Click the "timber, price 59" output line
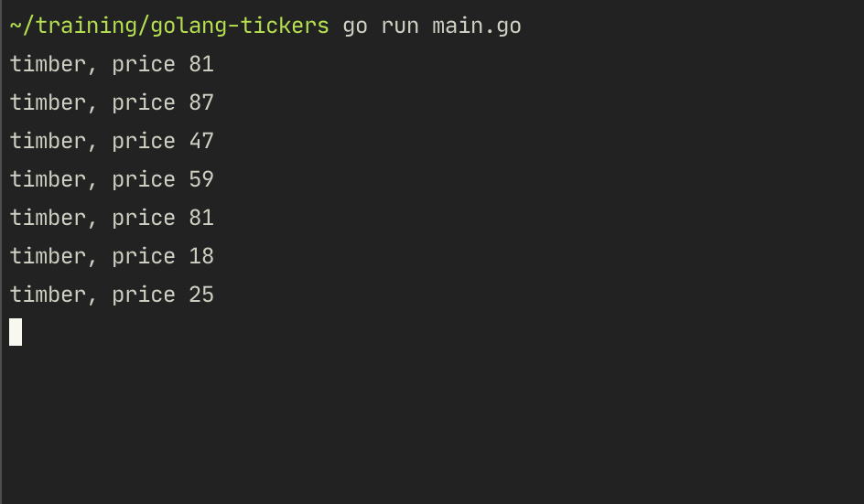 pyautogui.click(x=112, y=179)
